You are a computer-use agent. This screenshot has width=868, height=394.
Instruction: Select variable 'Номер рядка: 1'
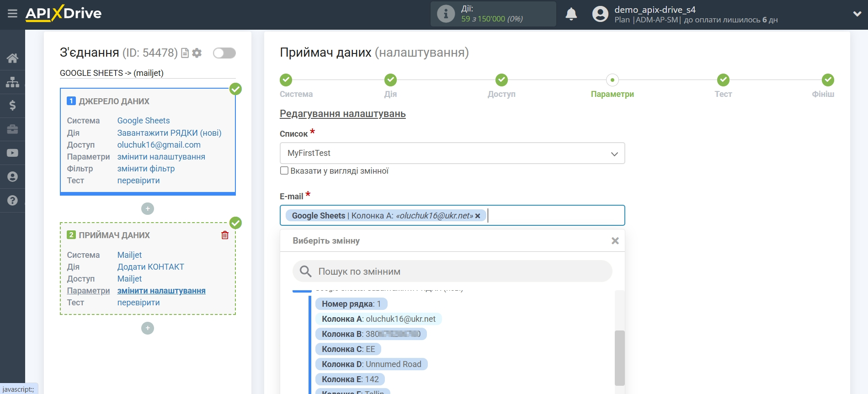tap(351, 304)
